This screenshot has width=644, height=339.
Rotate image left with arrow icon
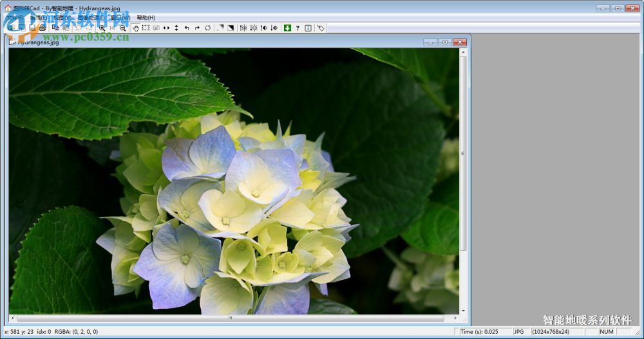point(187,28)
